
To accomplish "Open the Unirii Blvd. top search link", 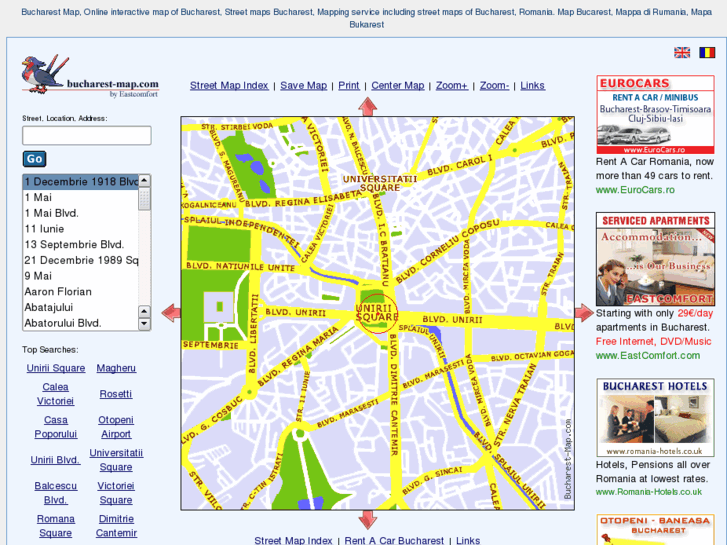I will tap(55, 460).
